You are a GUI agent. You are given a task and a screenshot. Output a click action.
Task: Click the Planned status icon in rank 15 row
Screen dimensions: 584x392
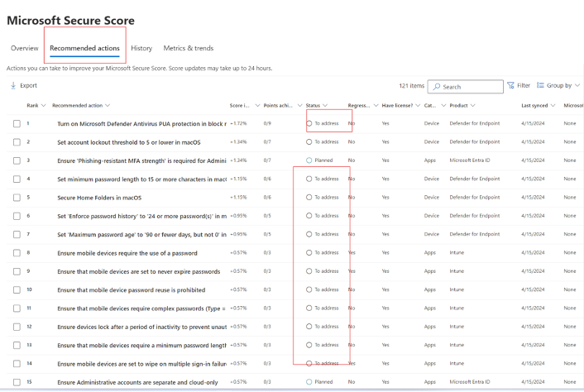309,382
